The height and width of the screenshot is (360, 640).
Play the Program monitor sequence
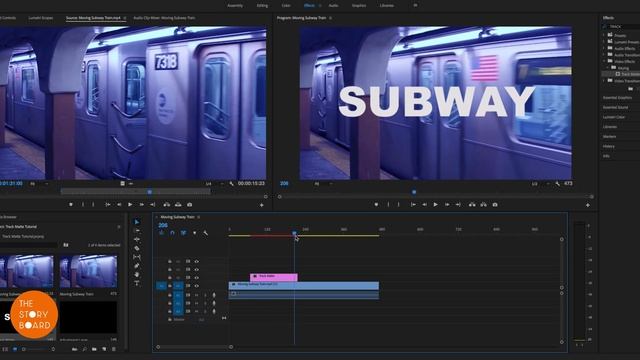click(436, 204)
